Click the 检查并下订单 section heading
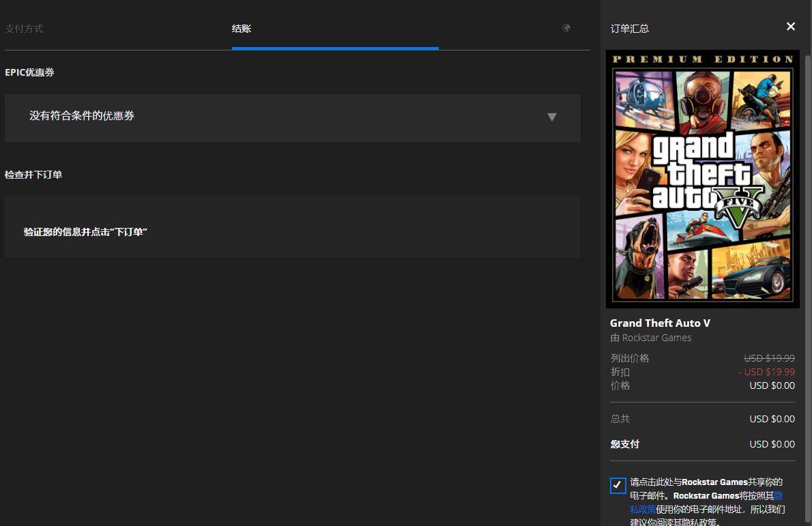Viewport: 812px width, 526px height. pos(33,175)
